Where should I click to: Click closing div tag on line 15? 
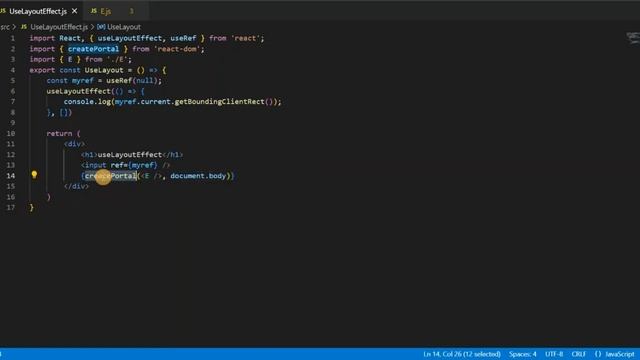[76, 187]
